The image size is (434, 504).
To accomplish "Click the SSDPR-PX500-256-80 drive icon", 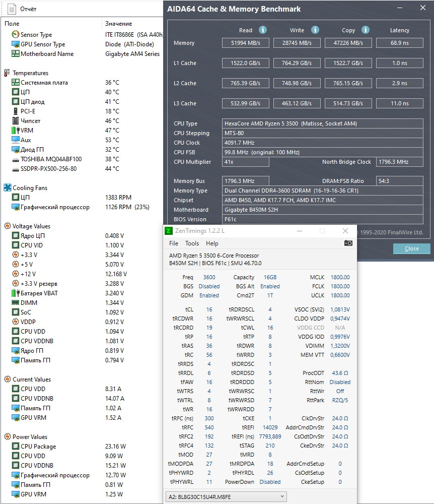I will [15, 169].
